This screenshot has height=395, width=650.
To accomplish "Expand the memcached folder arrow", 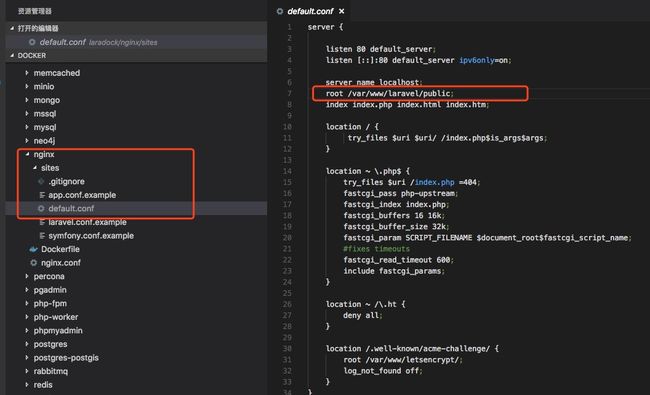I will [27, 73].
